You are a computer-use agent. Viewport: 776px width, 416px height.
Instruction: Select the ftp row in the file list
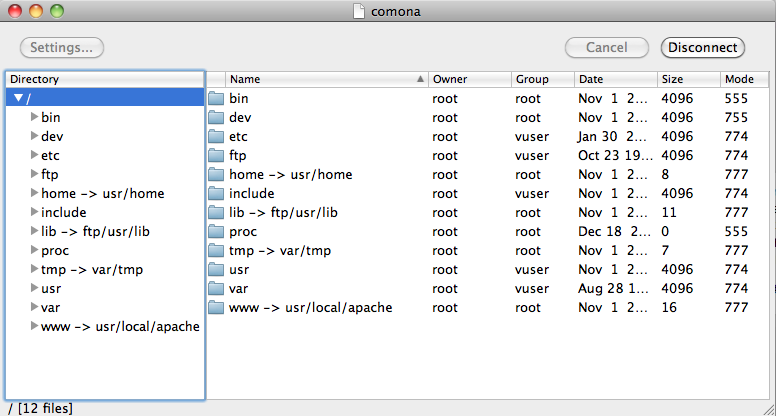(487, 155)
